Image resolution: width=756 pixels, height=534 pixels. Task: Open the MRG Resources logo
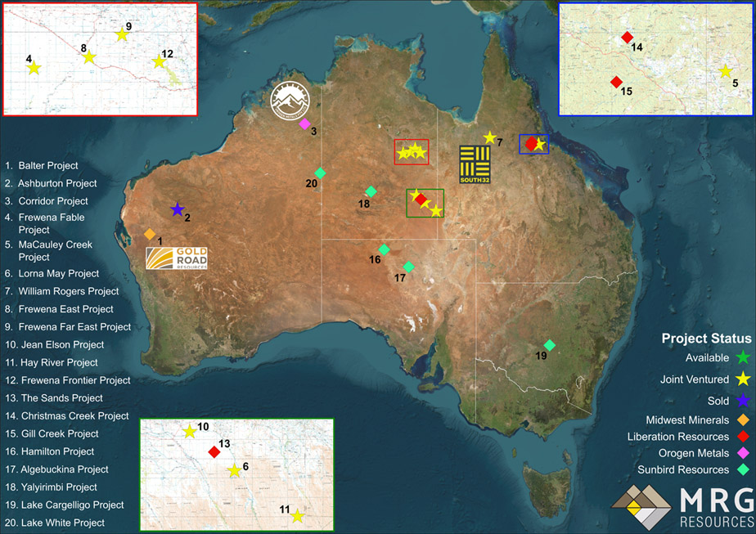pos(682,509)
